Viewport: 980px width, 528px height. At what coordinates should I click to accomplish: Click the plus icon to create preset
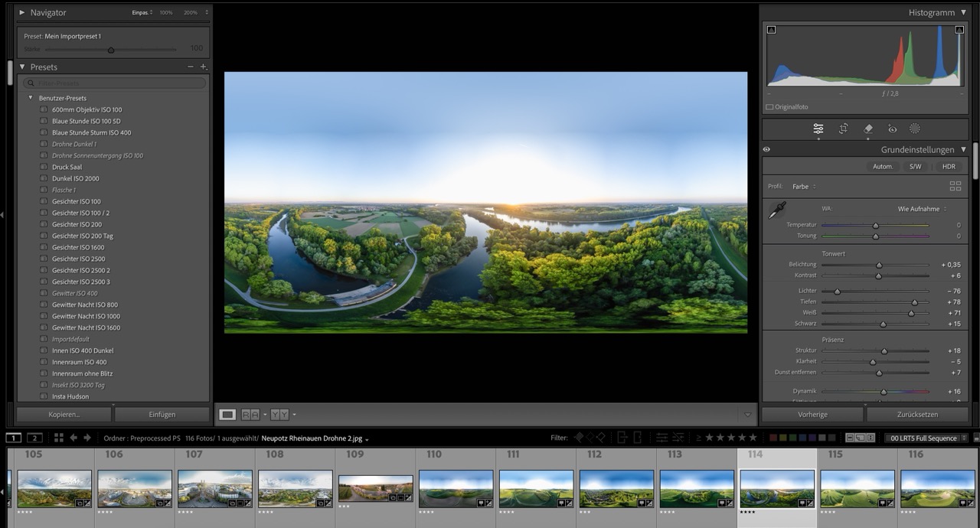pyautogui.click(x=204, y=67)
